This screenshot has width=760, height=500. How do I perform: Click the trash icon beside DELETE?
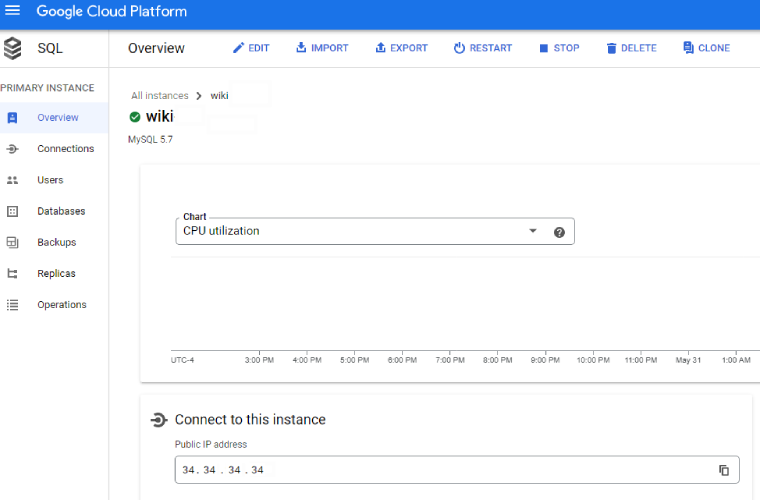pyautogui.click(x=611, y=48)
